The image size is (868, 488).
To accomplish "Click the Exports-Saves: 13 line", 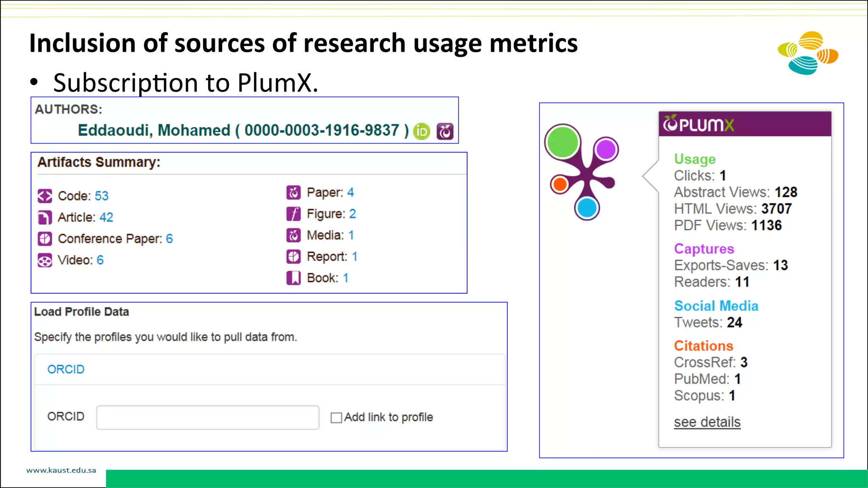I will 731,265.
